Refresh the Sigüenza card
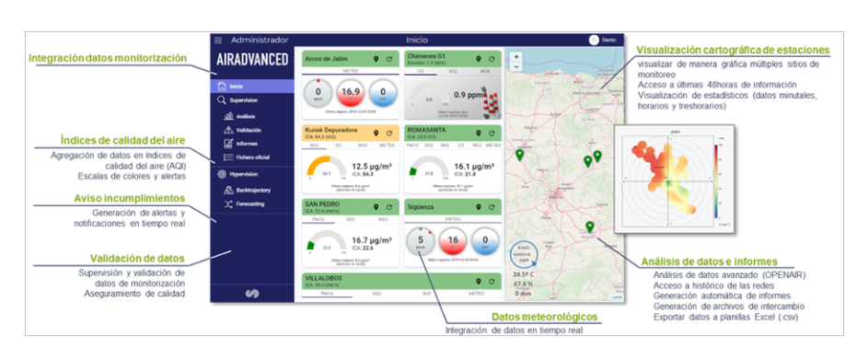The width and height of the screenshot is (868, 349). click(492, 207)
